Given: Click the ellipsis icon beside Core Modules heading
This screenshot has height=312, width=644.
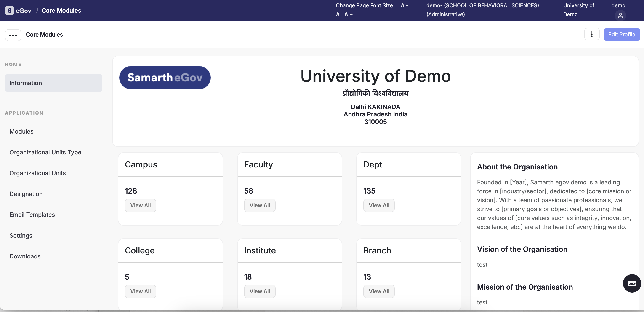Looking at the screenshot, I should coord(13,35).
